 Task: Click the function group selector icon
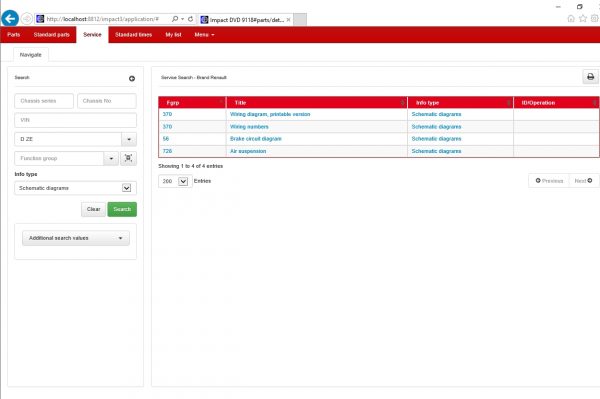tap(129, 158)
